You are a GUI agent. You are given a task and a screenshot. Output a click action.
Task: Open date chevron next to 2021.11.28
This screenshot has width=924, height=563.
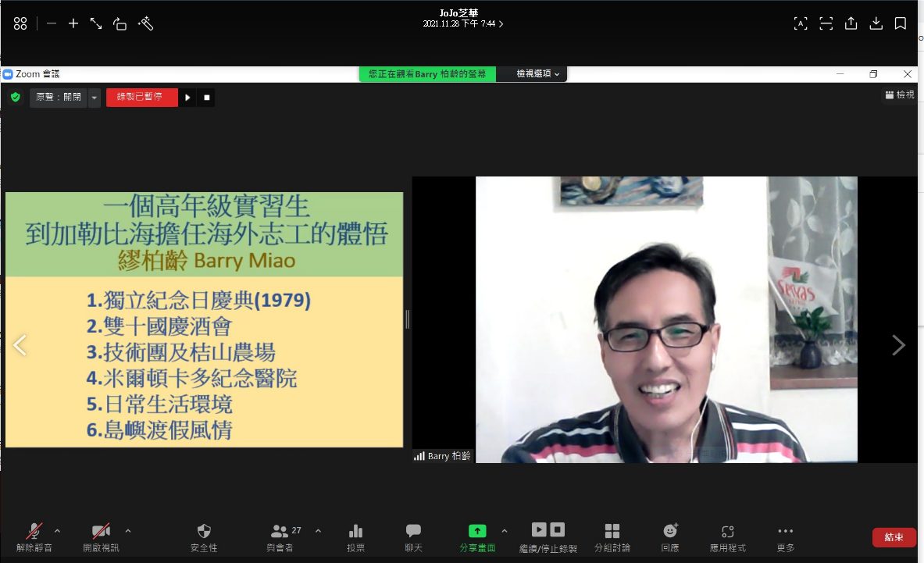pos(501,24)
